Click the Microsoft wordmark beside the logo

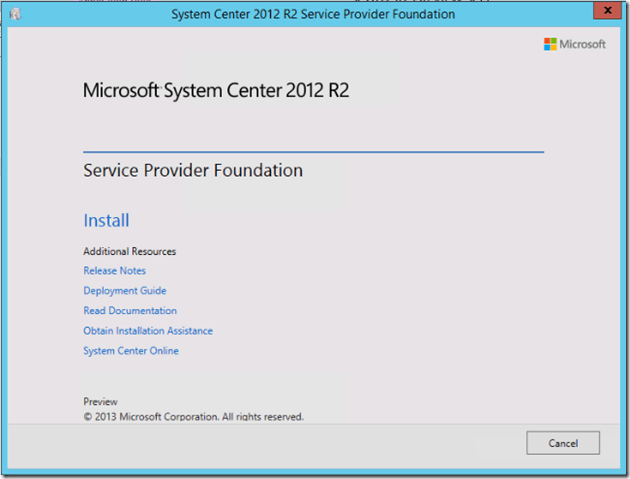(x=583, y=45)
